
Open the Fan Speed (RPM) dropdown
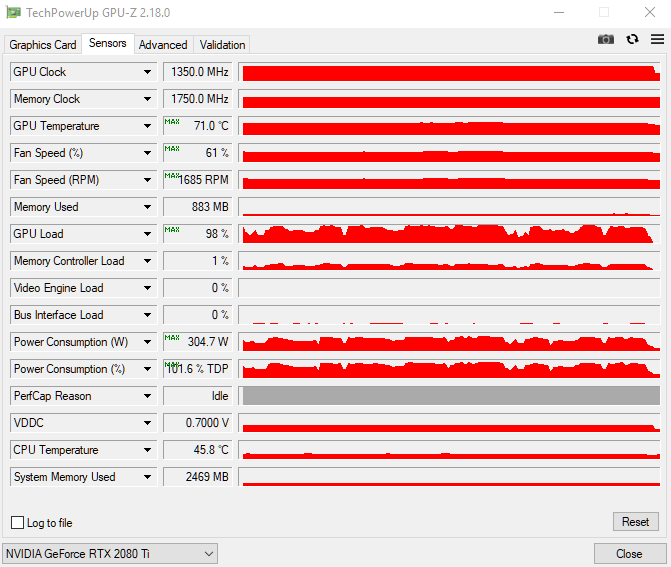(x=83, y=180)
